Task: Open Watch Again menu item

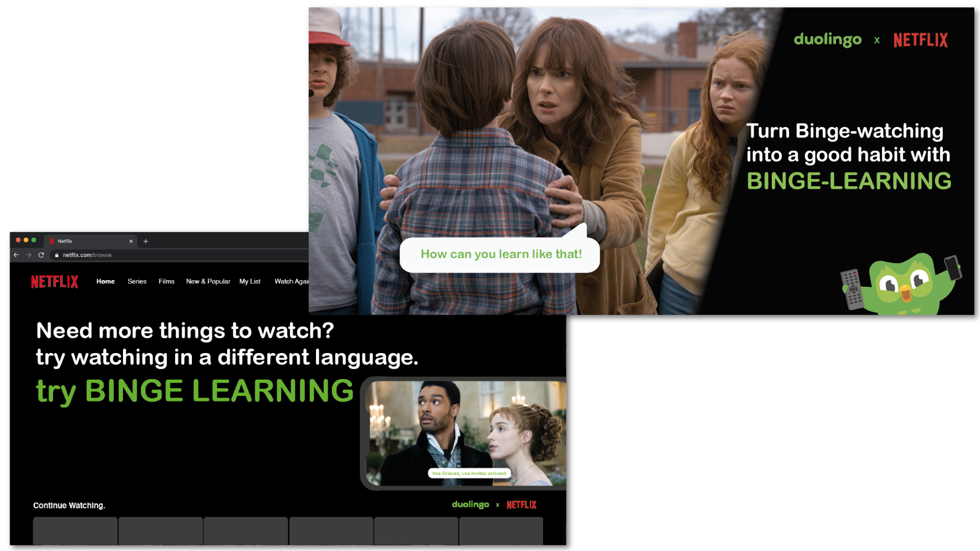Action: (291, 282)
